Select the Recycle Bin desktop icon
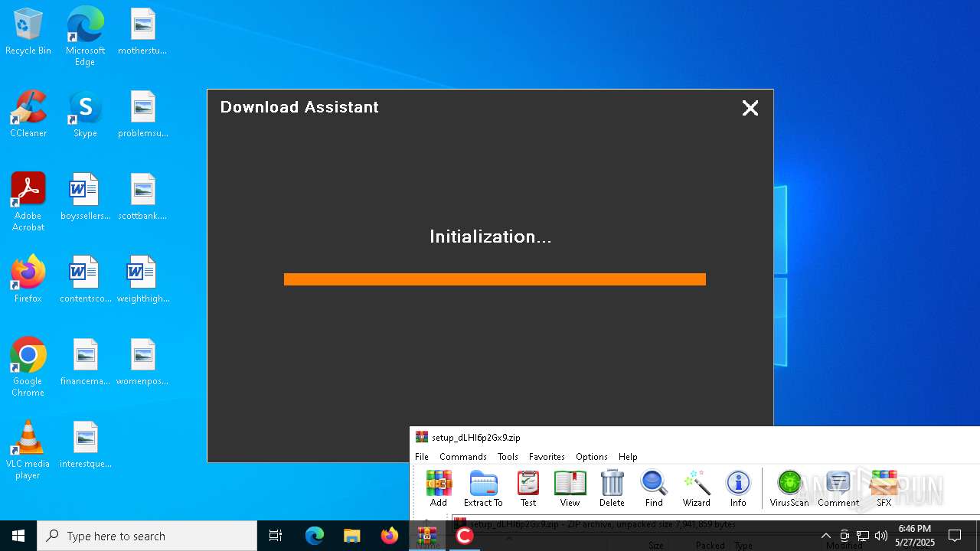 click(x=28, y=32)
